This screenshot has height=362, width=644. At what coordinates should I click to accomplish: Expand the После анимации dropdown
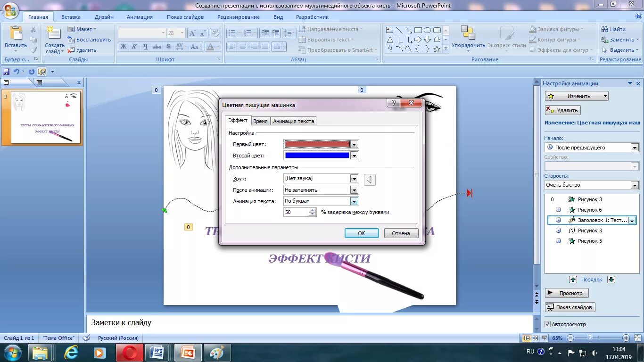click(355, 190)
